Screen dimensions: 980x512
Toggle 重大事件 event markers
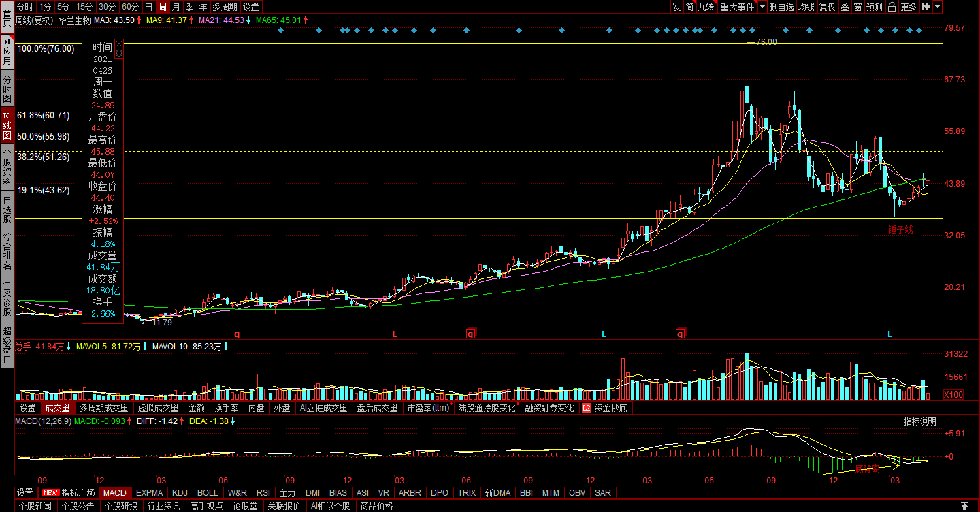(738, 7)
